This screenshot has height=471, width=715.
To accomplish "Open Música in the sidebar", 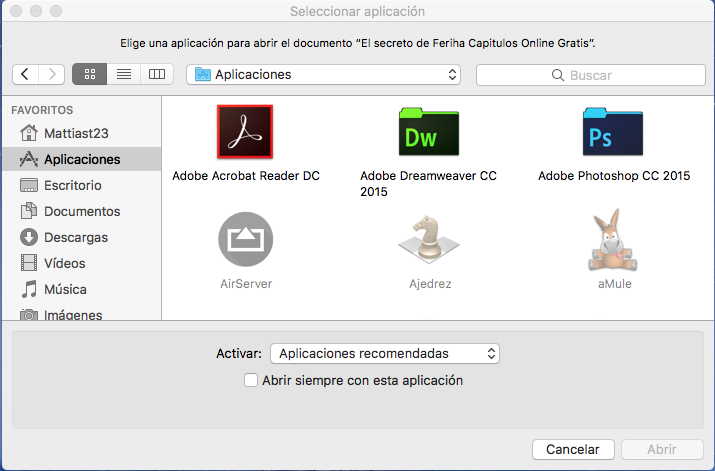I will tap(81, 289).
